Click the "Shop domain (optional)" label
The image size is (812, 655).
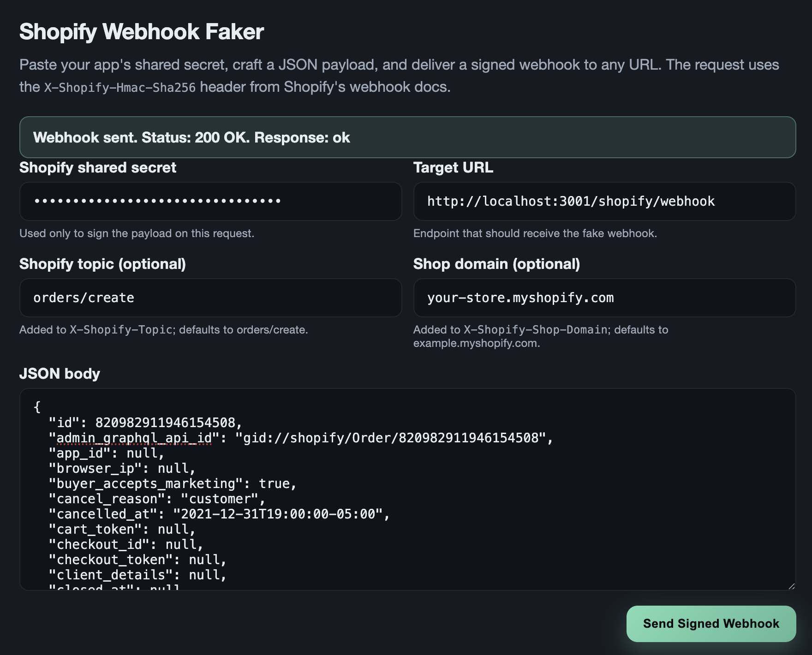pos(496,264)
